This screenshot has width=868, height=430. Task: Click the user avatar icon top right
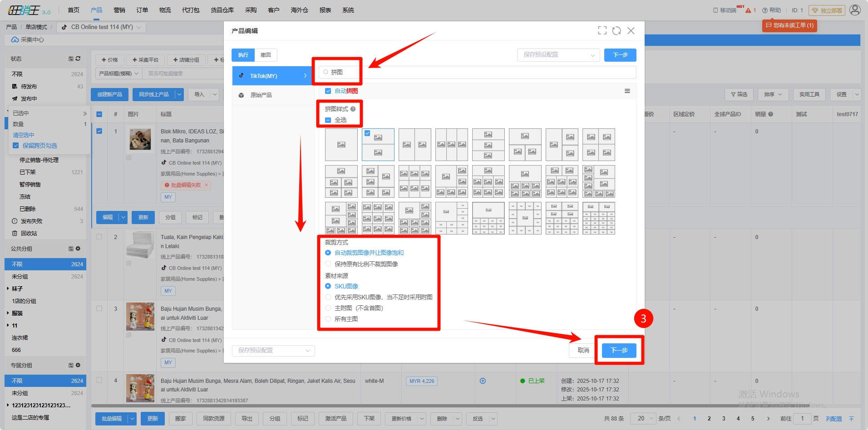(x=855, y=10)
